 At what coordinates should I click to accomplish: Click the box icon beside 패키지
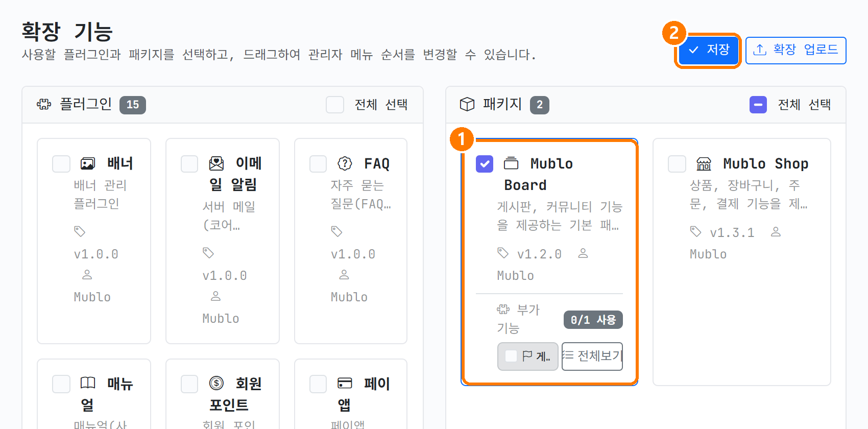(467, 104)
